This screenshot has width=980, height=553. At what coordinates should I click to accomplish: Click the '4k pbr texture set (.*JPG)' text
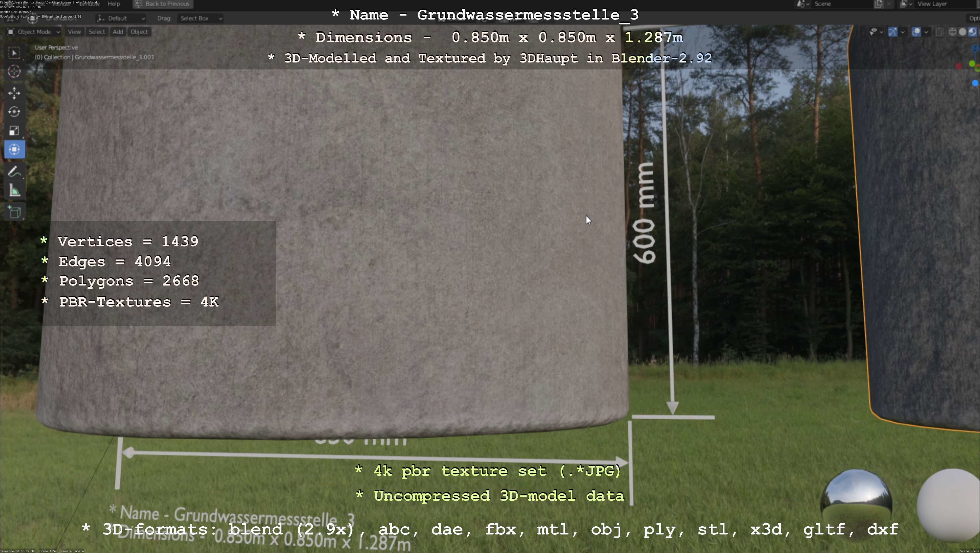click(497, 471)
